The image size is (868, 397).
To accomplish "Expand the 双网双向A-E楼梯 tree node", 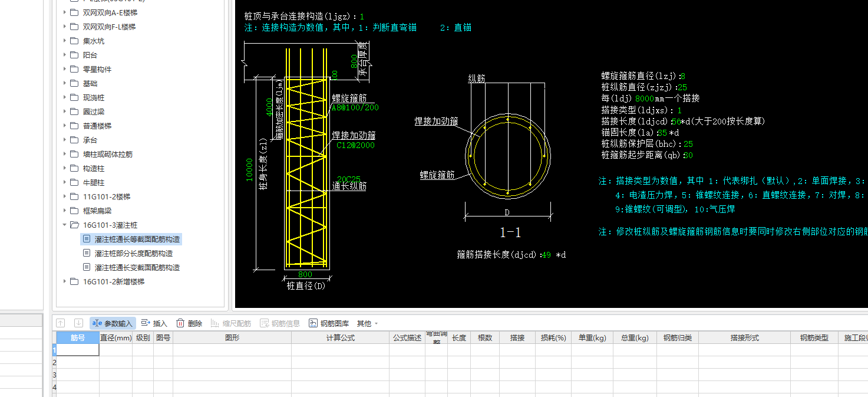I will (x=64, y=12).
